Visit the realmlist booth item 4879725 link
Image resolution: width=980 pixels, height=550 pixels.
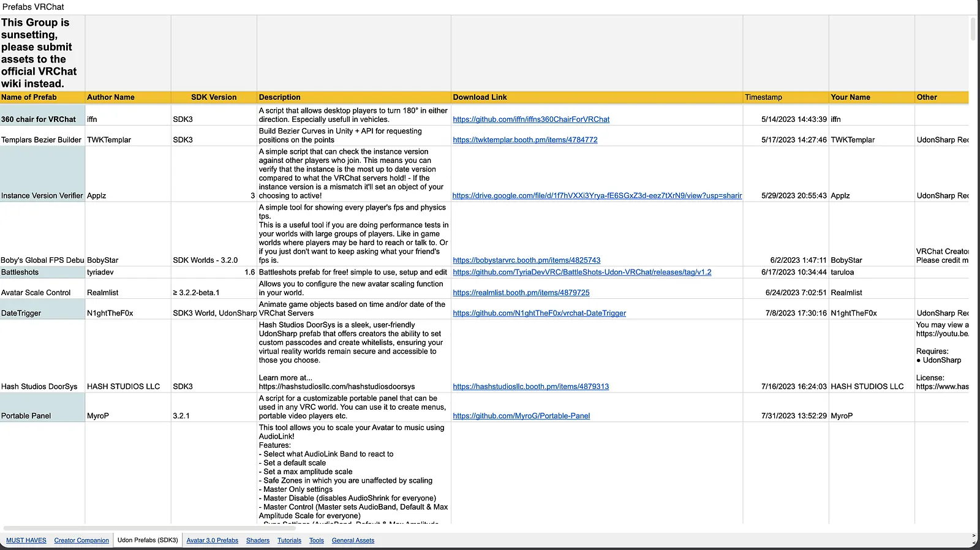pyautogui.click(x=521, y=293)
